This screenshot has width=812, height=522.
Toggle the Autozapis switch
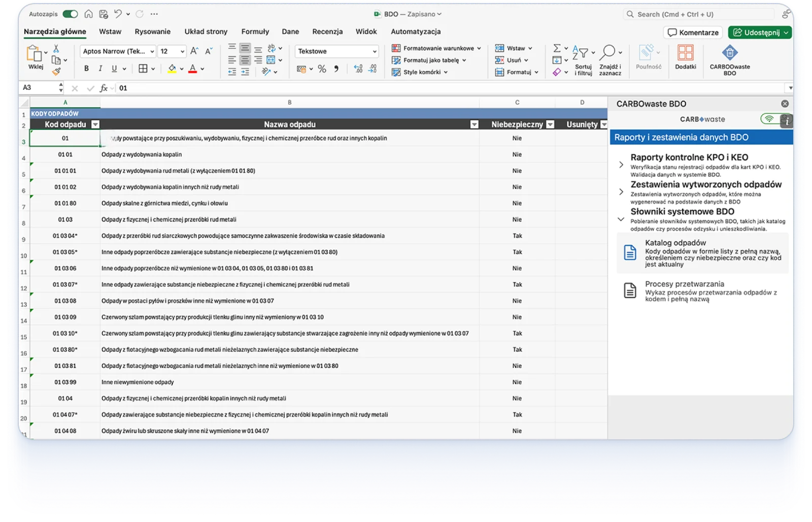[70, 14]
